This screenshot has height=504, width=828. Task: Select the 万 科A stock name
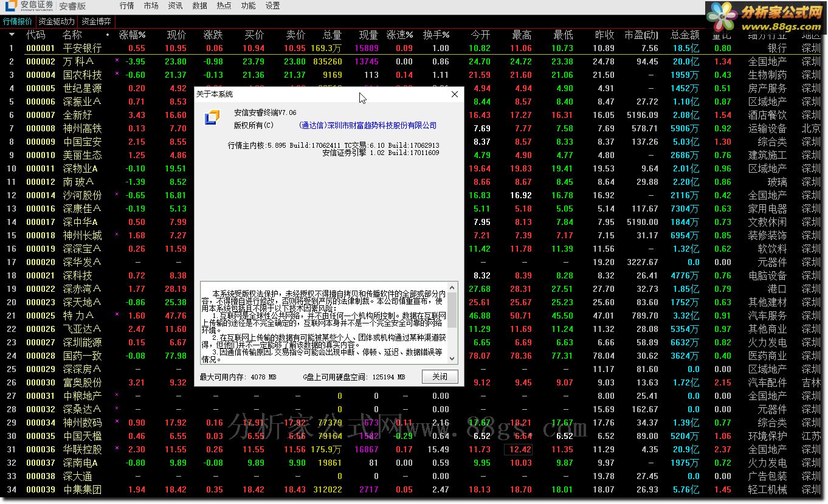(78, 61)
